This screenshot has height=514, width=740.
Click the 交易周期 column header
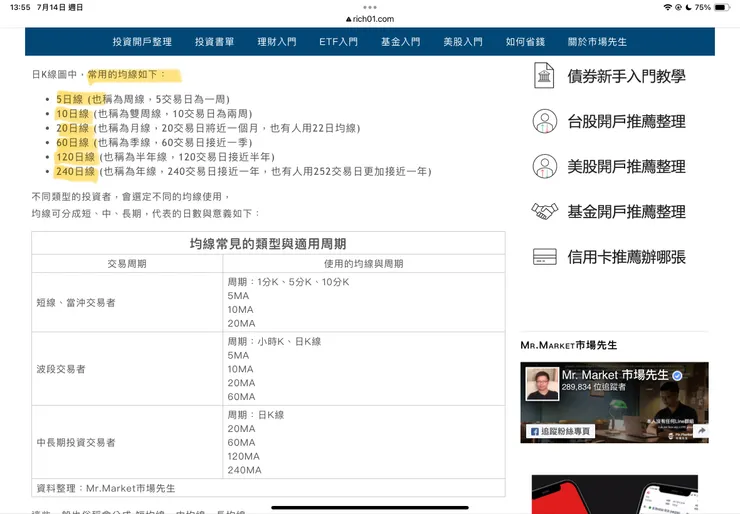coord(127,264)
